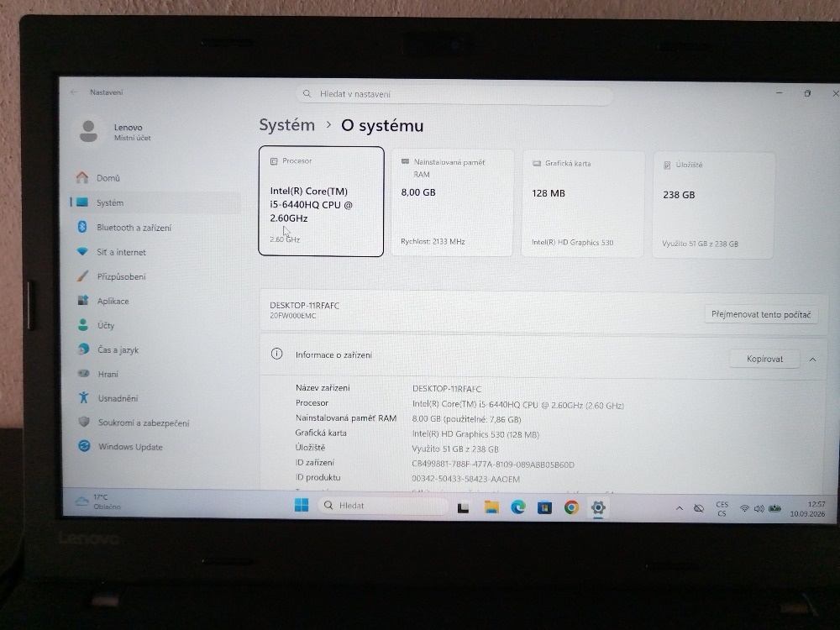Click the CES CS language indicator

click(x=722, y=509)
